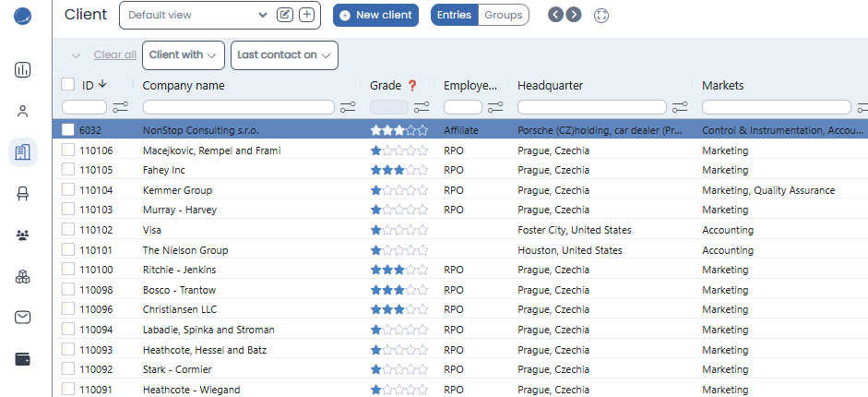This screenshot has width=868, height=397.
Task: Click the add view plus icon
Action: coord(307,15)
